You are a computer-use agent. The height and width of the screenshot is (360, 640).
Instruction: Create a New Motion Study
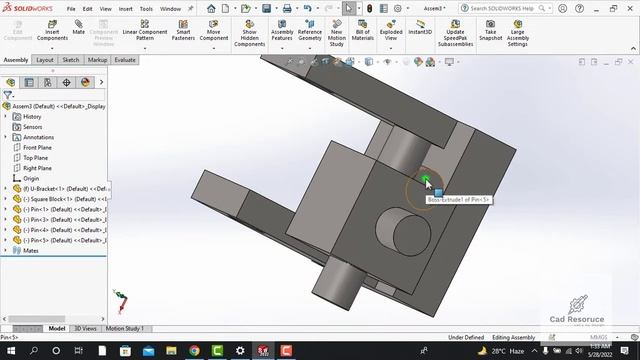(337, 33)
